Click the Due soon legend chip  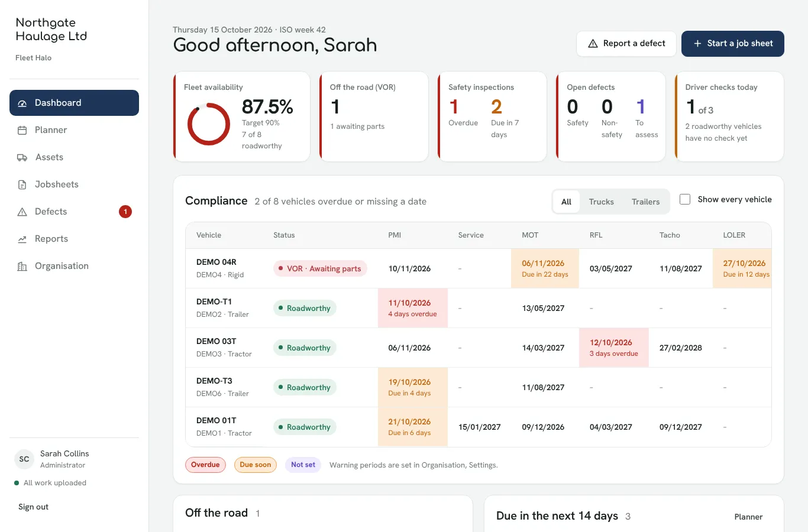(256, 465)
